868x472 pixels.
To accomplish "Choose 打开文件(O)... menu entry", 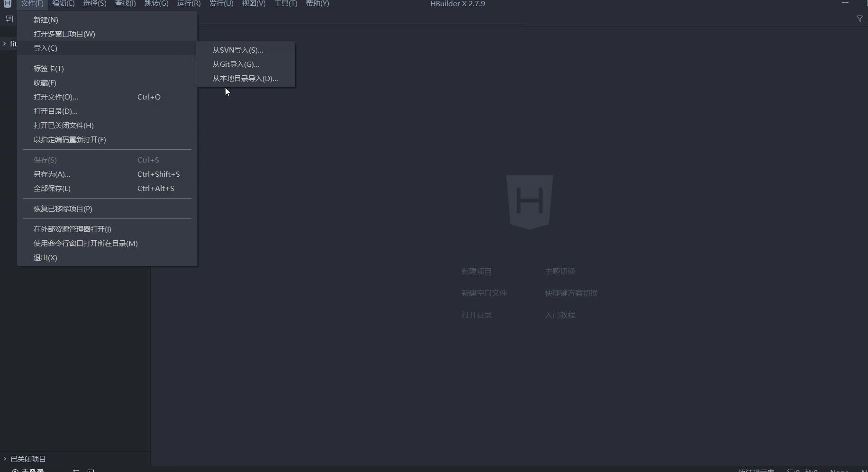I will pyautogui.click(x=107, y=97).
